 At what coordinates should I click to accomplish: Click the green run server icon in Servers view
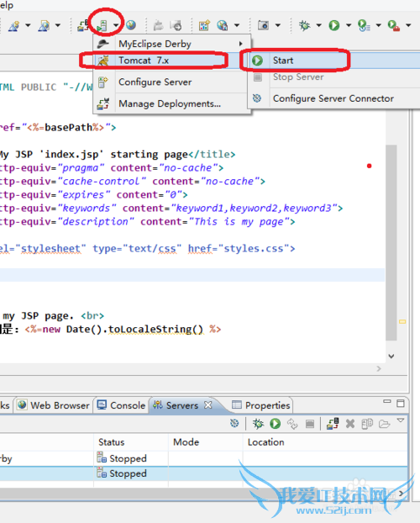point(275,424)
